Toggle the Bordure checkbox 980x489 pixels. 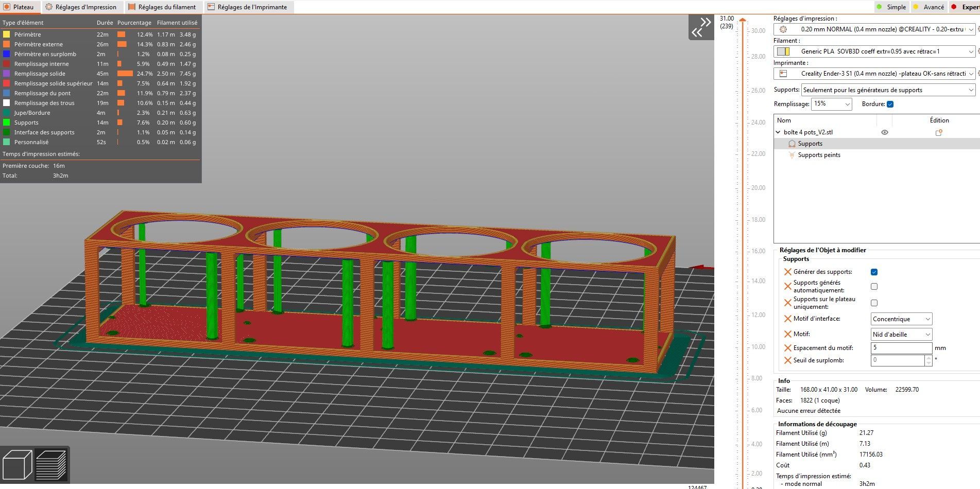pyautogui.click(x=890, y=104)
